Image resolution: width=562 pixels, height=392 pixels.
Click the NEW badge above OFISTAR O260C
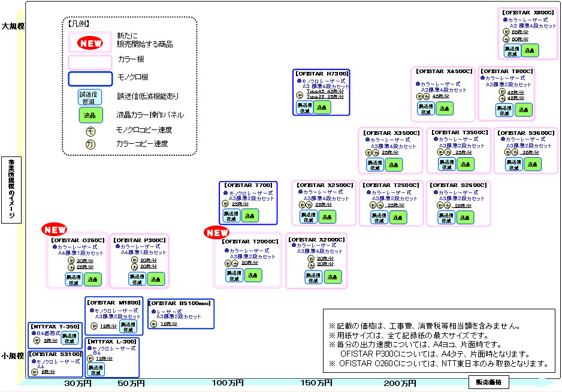click(x=55, y=229)
